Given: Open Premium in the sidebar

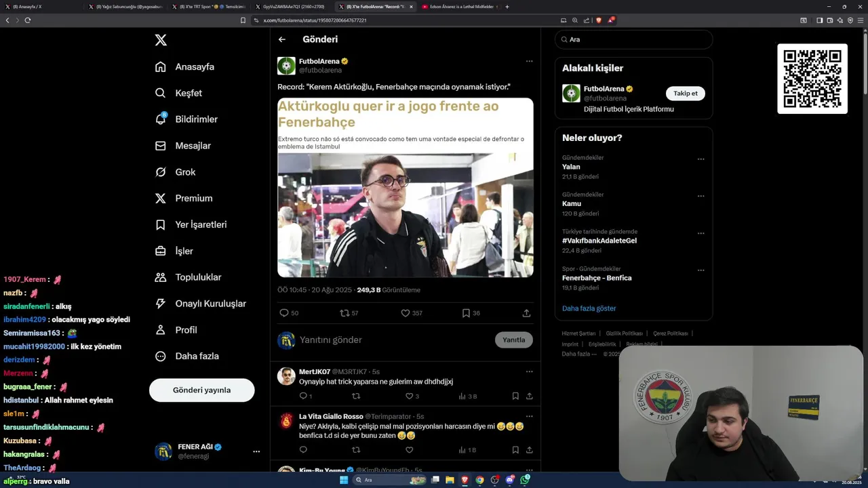Looking at the screenshot, I should click(183, 199).
